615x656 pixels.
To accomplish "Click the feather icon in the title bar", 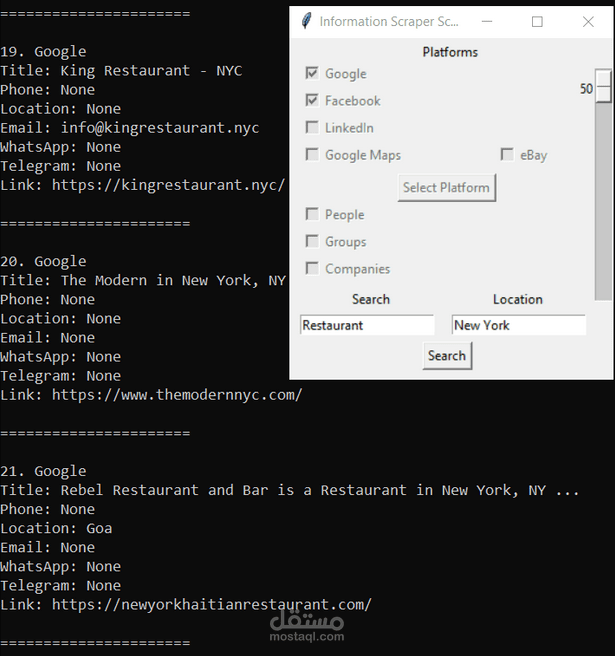I will (307, 21).
